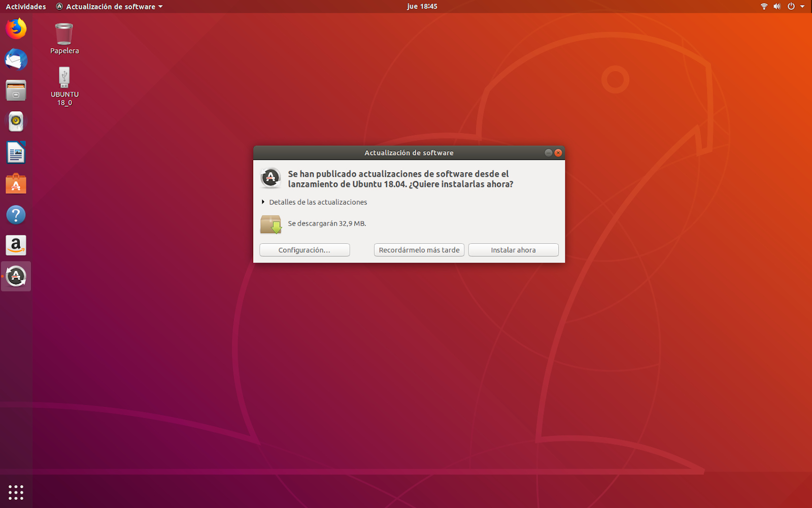The width and height of the screenshot is (812, 508).
Task: Click the Configuración... button
Action: 304,250
